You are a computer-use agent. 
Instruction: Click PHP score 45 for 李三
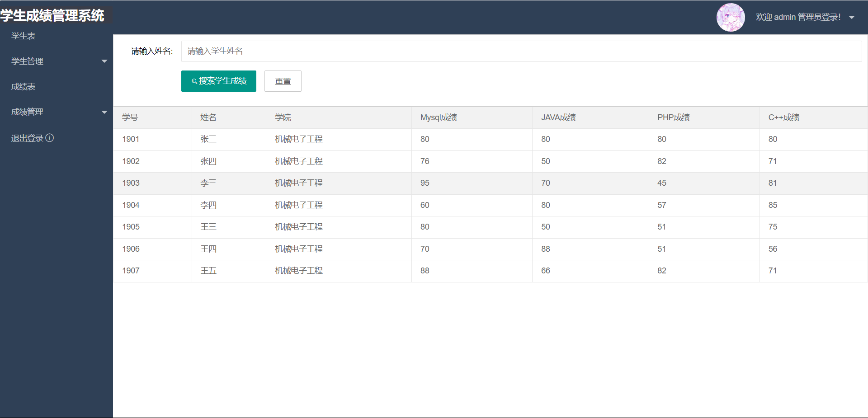click(x=662, y=183)
